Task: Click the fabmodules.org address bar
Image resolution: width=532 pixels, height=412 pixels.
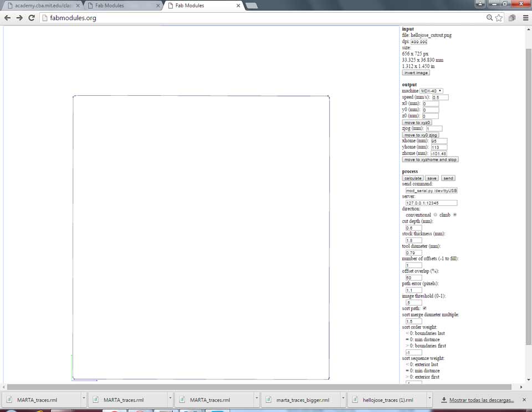Action: click(x=261, y=18)
